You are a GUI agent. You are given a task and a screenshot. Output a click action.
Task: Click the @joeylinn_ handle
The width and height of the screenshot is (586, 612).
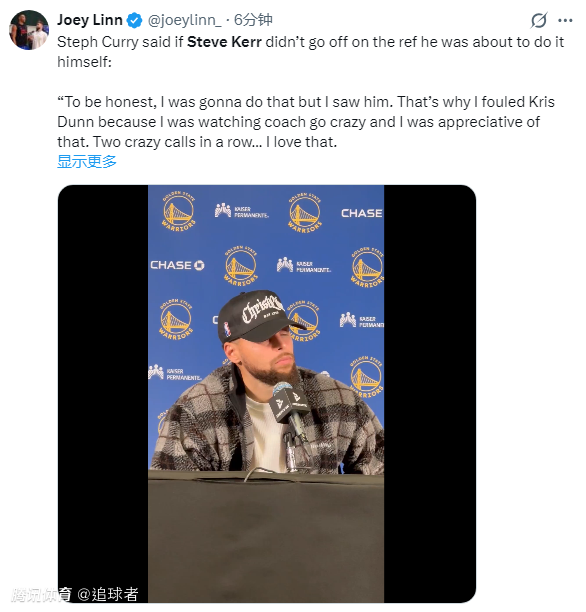184,20
